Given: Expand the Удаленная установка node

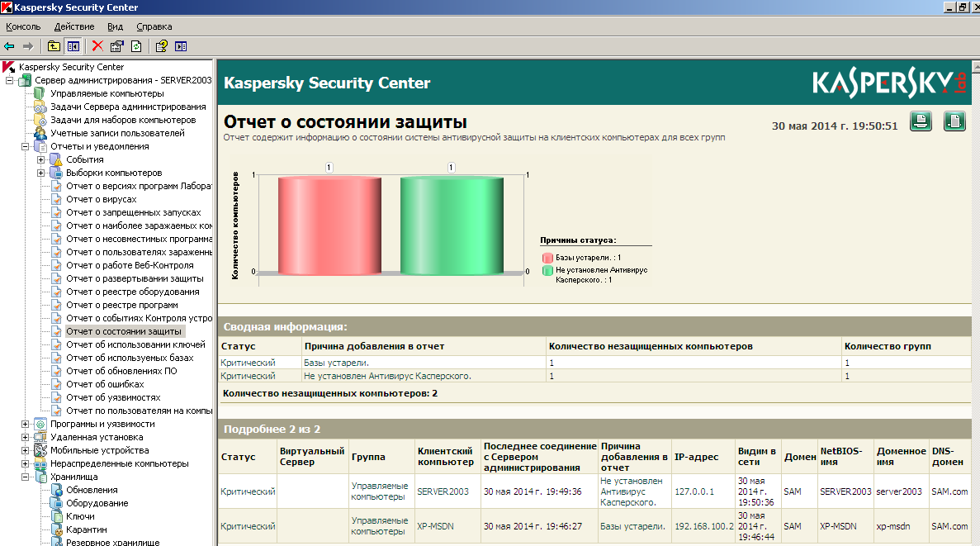Looking at the screenshot, I should tap(25, 437).
